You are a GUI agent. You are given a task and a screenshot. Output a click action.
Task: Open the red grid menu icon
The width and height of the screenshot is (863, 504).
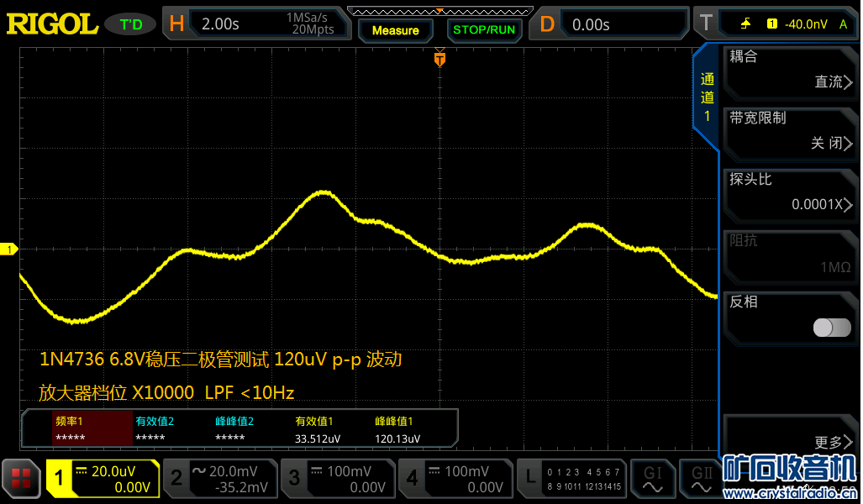(21, 478)
